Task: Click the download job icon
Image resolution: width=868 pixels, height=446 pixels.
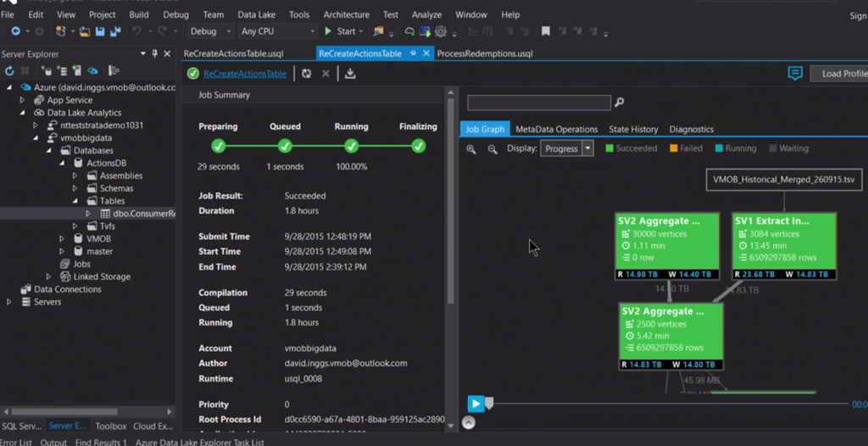Action: coord(350,74)
